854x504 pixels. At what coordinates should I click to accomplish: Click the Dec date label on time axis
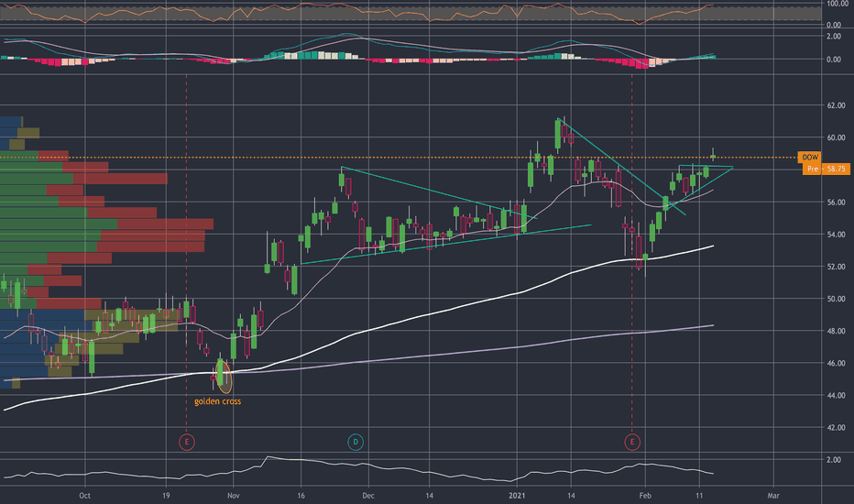coord(368,495)
